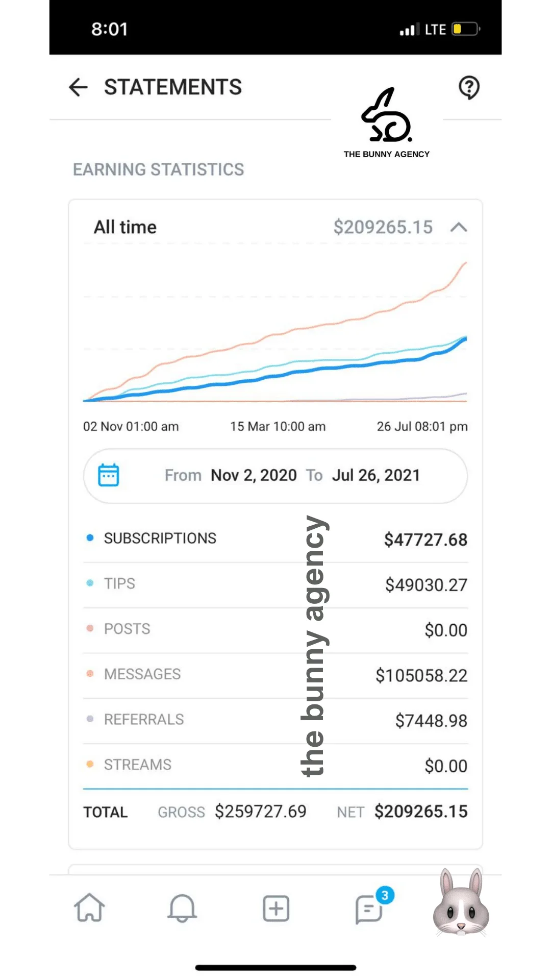Toggle the MESSAGES legend dot
Screen dimensions: 551x980
(x=90, y=674)
